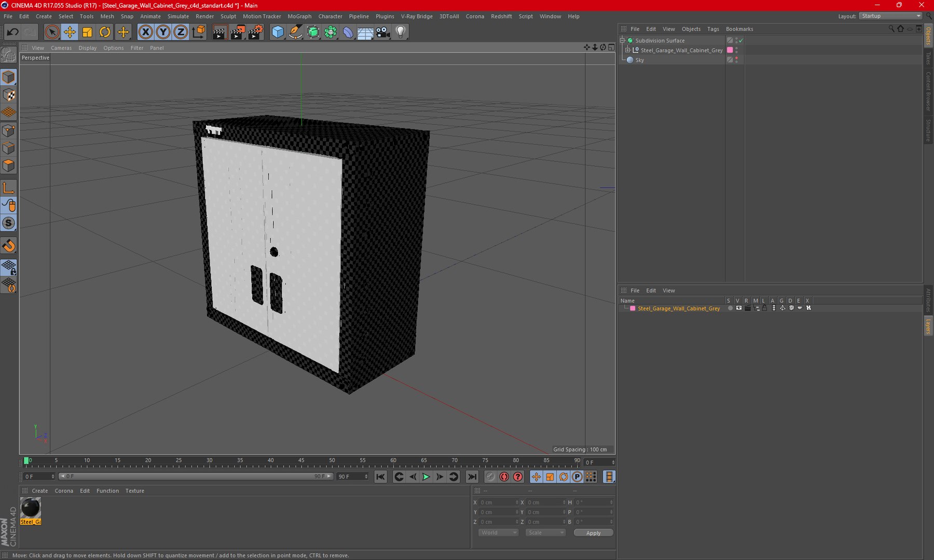Switch to Polygons mode
The image size is (934, 560).
pos(9,166)
